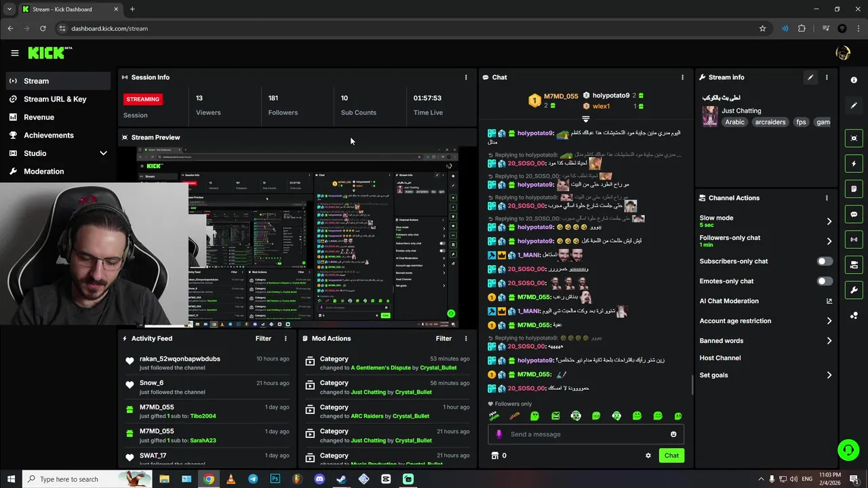Click the channel actions camera icon in rail
This screenshot has height=488, width=868.
pos(854,264)
